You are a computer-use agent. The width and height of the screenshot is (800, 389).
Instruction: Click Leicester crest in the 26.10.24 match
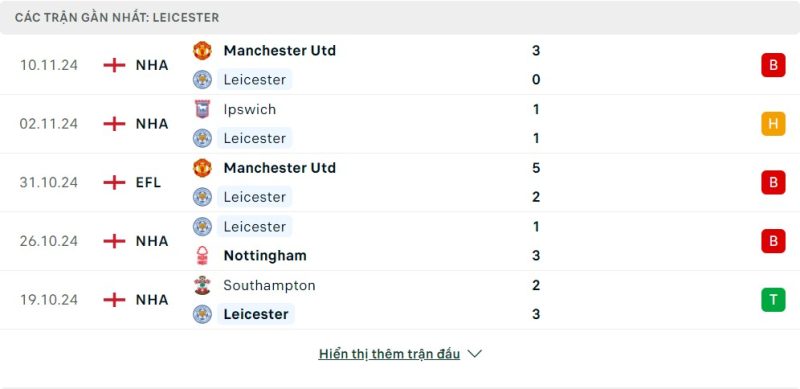click(x=202, y=226)
